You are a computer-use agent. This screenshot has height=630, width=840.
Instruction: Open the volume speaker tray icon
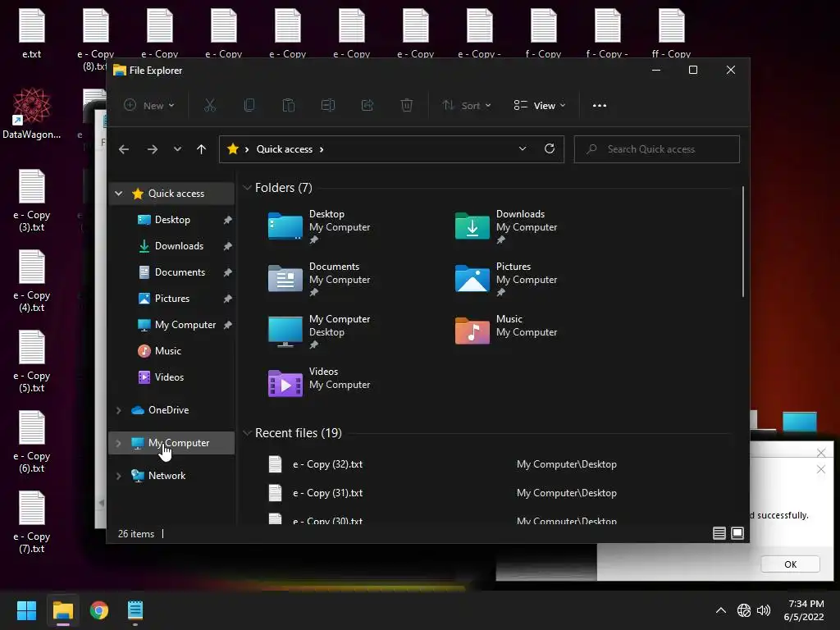point(764,610)
